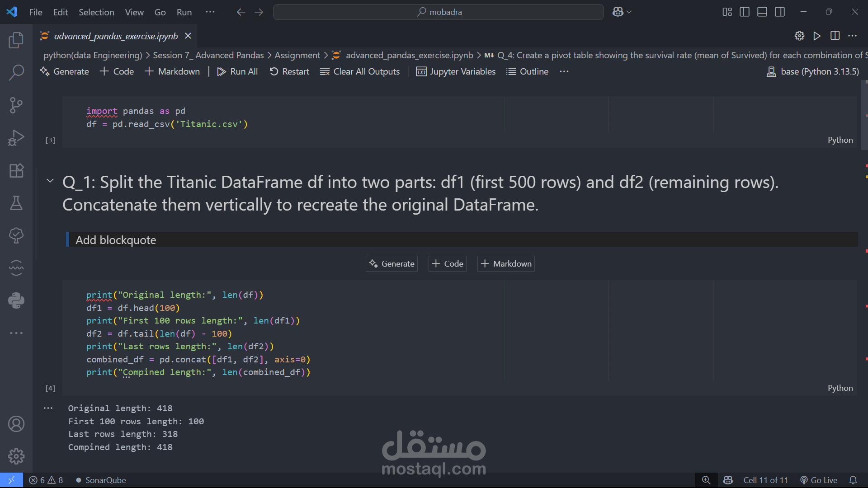Show more notebook toolbar actions
The height and width of the screenshot is (488, 868).
point(564,71)
